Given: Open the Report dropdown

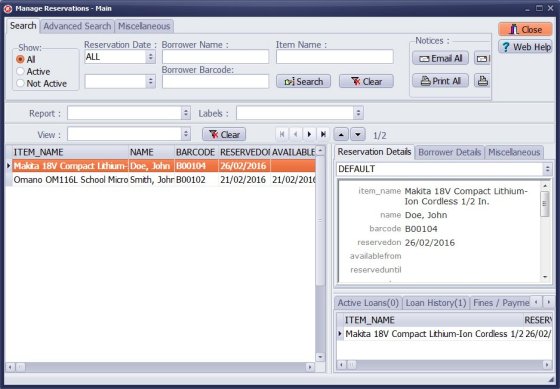Looking at the screenshot, I should pos(186,113).
